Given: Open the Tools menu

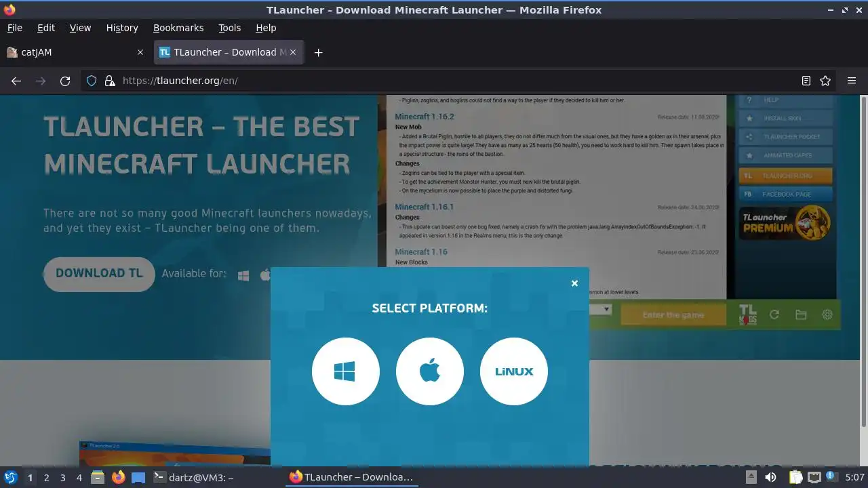Looking at the screenshot, I should [230, 28].
